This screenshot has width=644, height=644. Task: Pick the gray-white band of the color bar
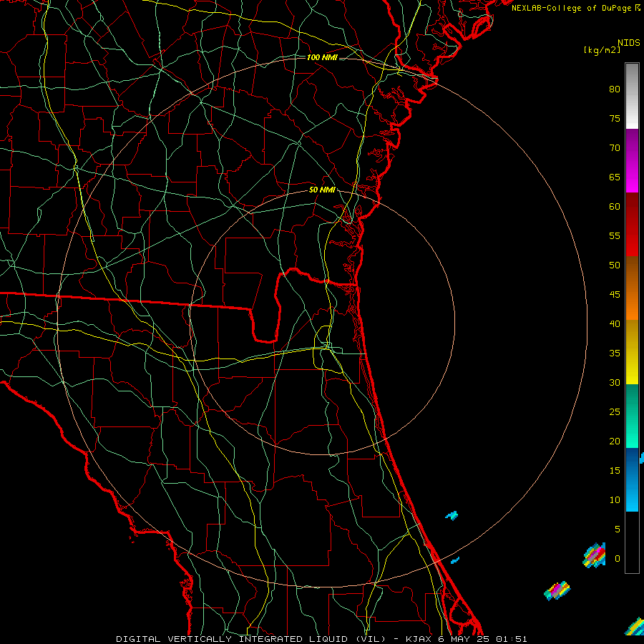tap(632, 96)
